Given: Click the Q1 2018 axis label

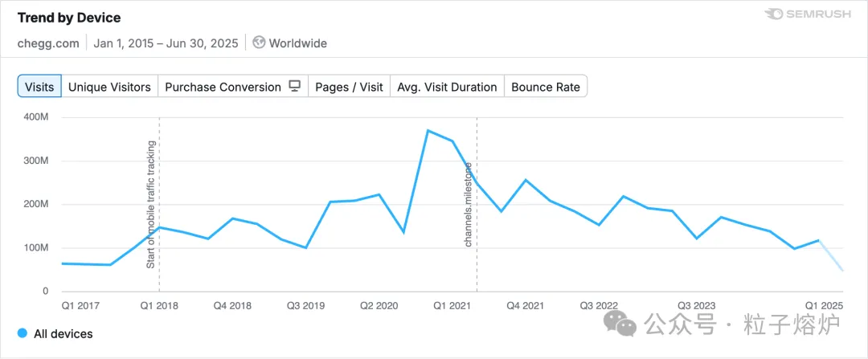Looking at the screenshot, I should pos(159,305).
